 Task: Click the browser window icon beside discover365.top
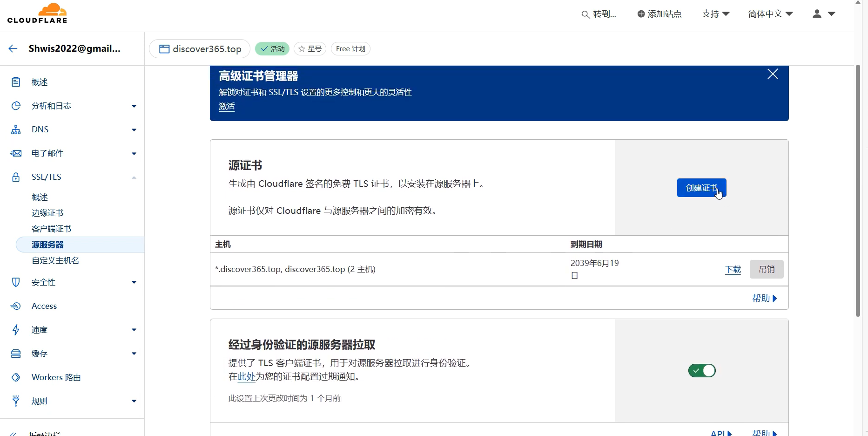coord(164,49)
